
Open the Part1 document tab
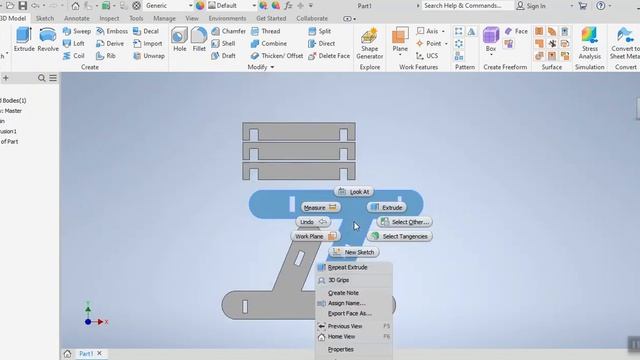click(x=86, y=353)
